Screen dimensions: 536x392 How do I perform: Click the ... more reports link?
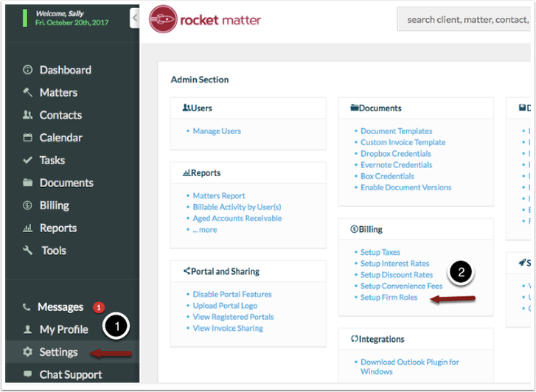coord(205,229)
